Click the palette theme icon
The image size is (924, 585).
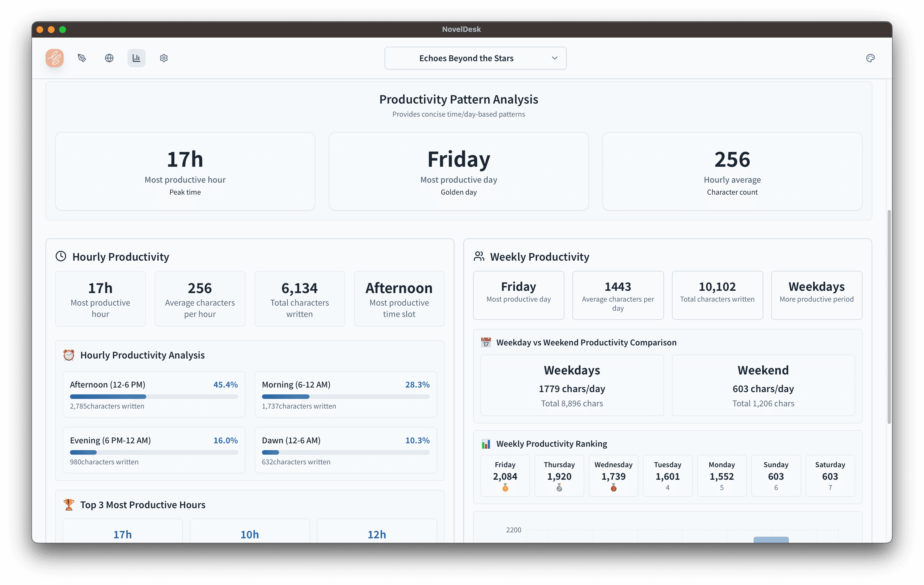point(870,58)
